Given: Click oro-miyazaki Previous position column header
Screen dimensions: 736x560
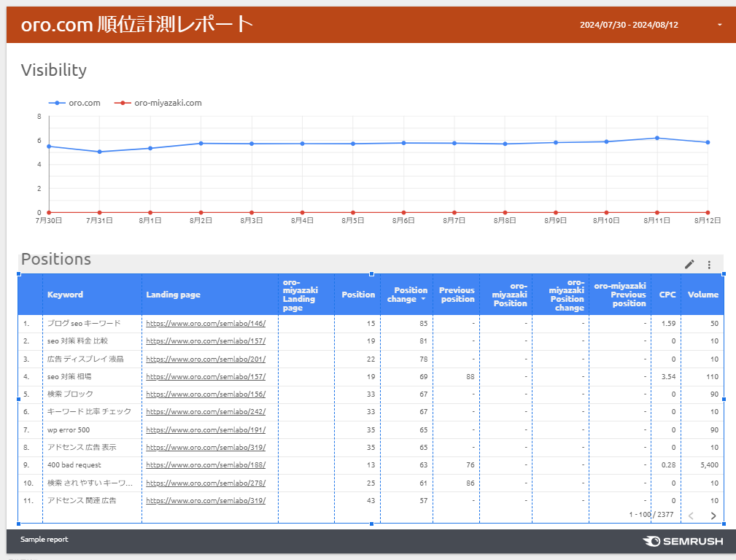Looking at the screenshot, I should pyautogui.click(x=620, y=295).
